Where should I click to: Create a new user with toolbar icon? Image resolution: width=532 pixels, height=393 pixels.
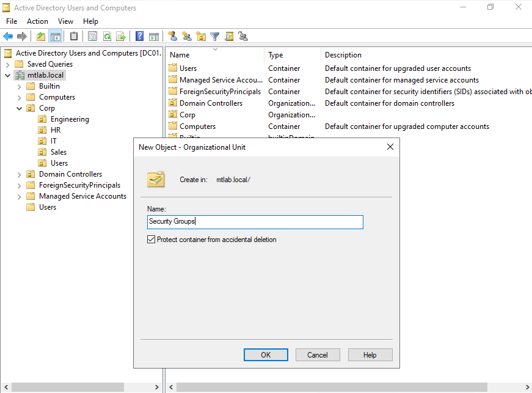(172, 36)
